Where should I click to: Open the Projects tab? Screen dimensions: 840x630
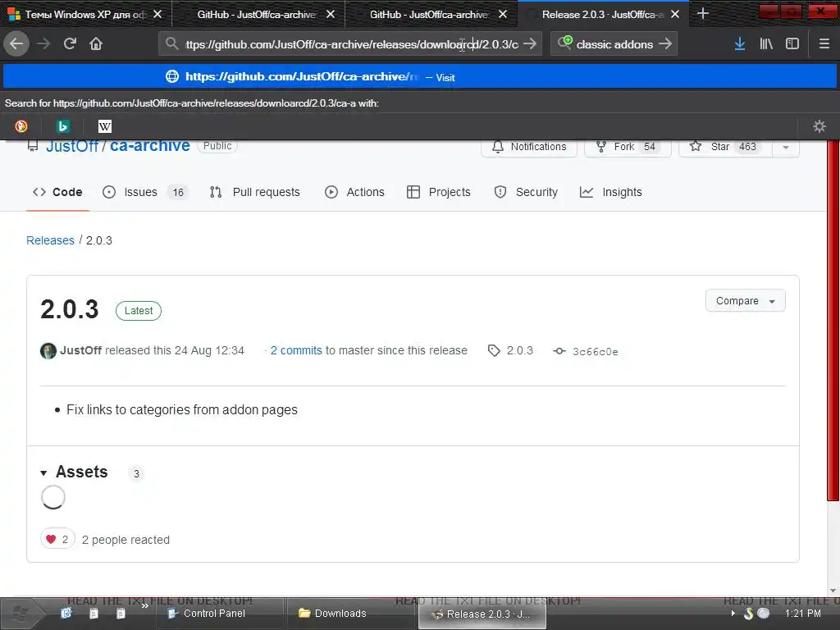coord(438,192)
